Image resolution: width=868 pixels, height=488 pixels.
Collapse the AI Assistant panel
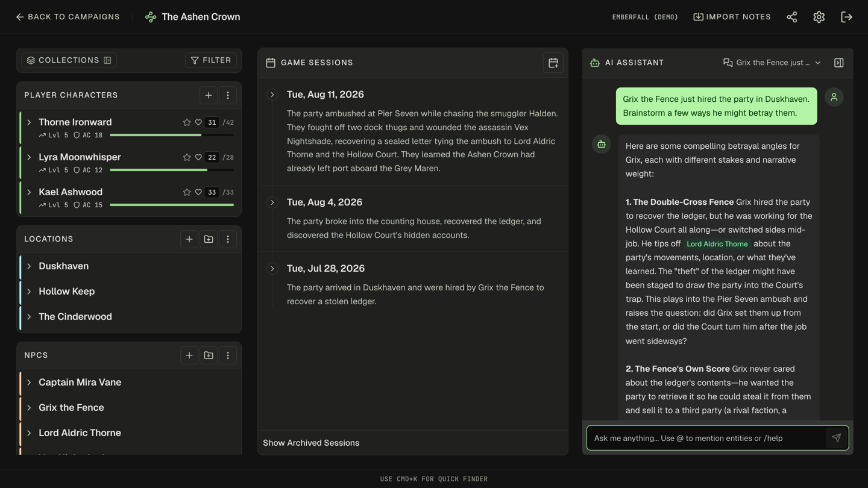click(838, 63)
